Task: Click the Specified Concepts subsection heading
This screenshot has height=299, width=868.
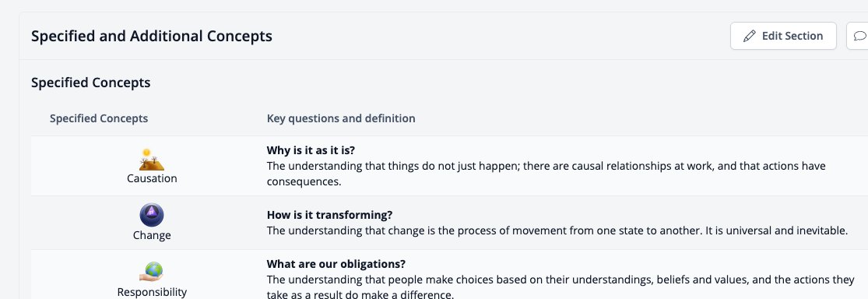Action: [x=91, y=83]
